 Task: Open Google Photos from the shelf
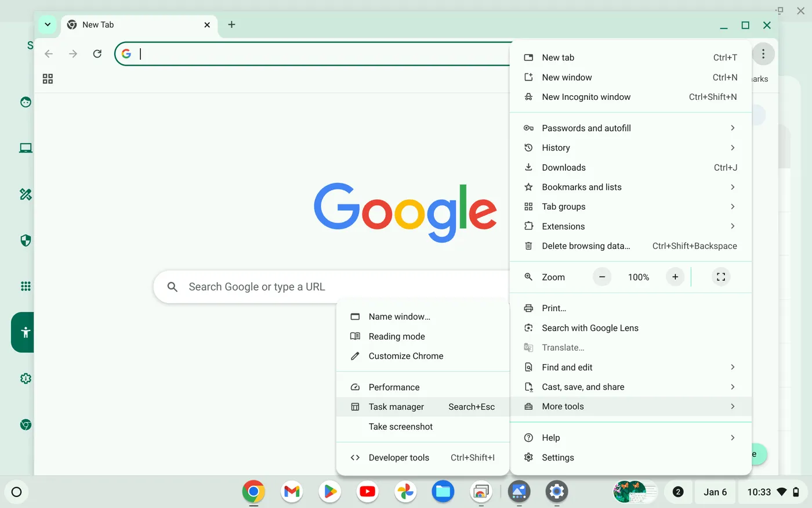click(405, 492)
